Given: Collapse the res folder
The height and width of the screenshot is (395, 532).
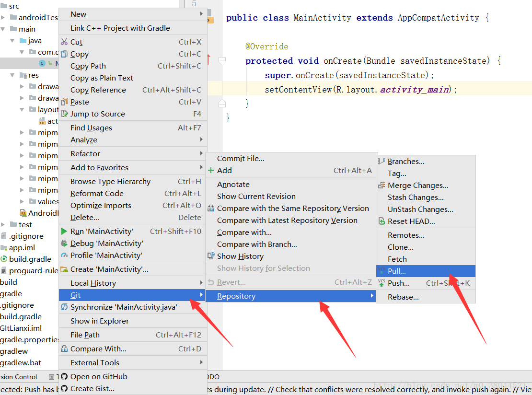Looking at the screenshot, I should point(12,75).
